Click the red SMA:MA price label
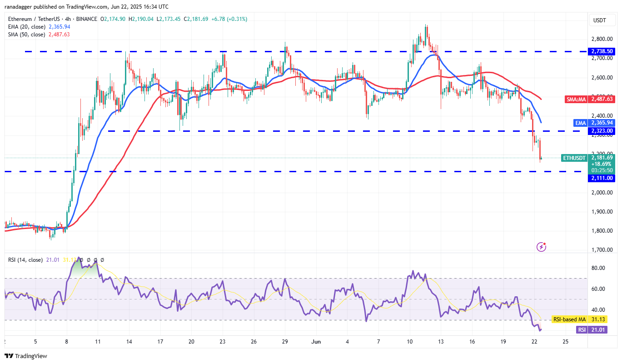Screen dimensions: 622x364 tap(577, 99)
